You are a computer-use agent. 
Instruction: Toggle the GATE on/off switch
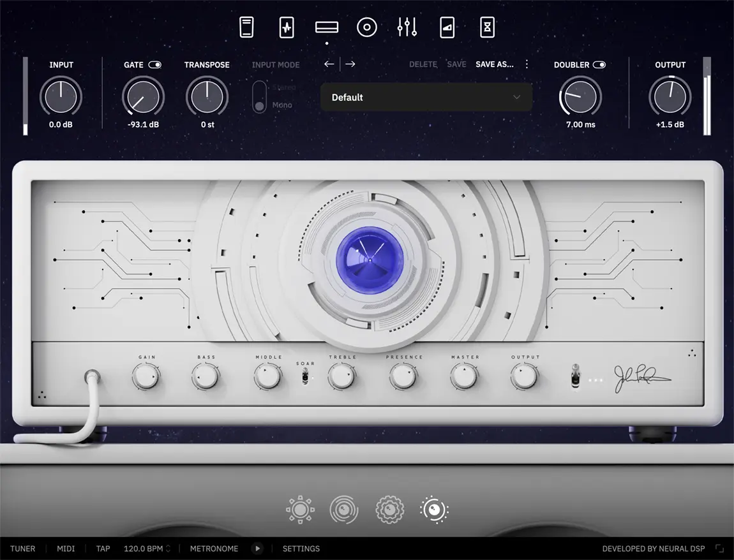click(x=155, y=64)
